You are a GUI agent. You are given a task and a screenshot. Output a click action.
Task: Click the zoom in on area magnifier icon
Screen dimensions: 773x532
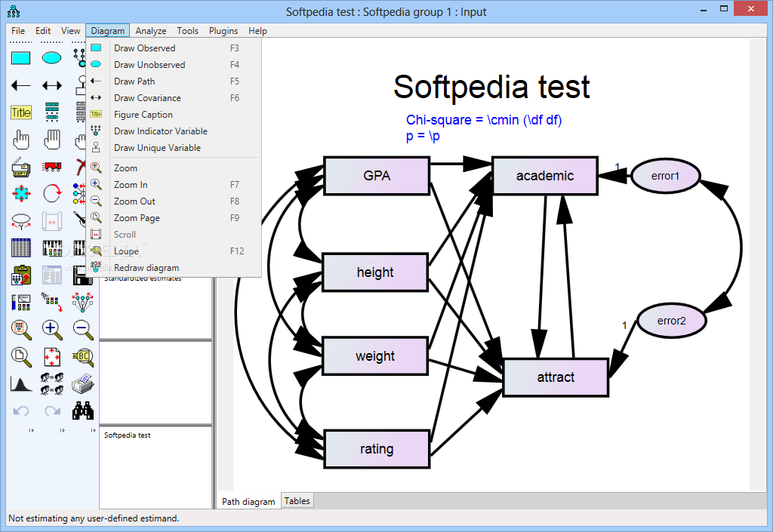[x=20, y=330]
